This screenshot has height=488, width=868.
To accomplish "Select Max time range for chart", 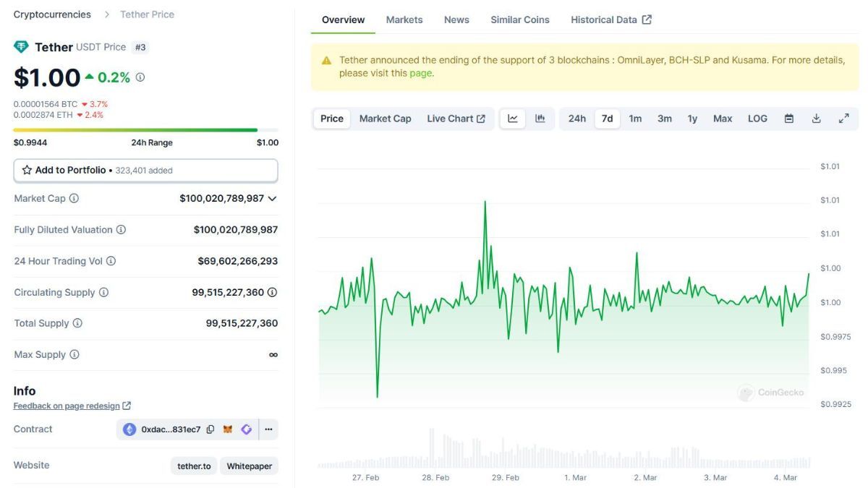I will coord(723,119).
